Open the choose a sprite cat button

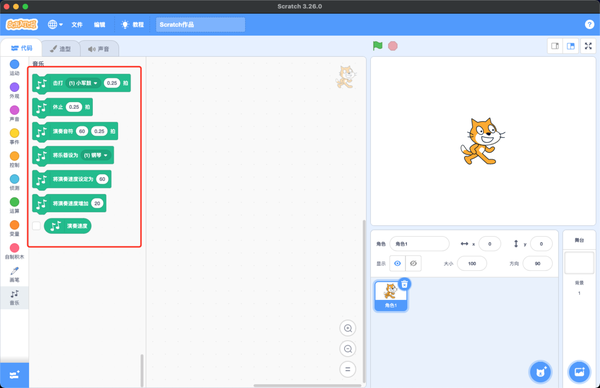[x=540, y=372]
